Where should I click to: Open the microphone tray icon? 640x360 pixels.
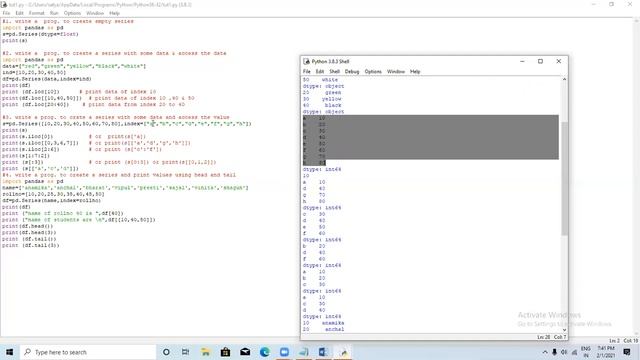pos(554,352)
